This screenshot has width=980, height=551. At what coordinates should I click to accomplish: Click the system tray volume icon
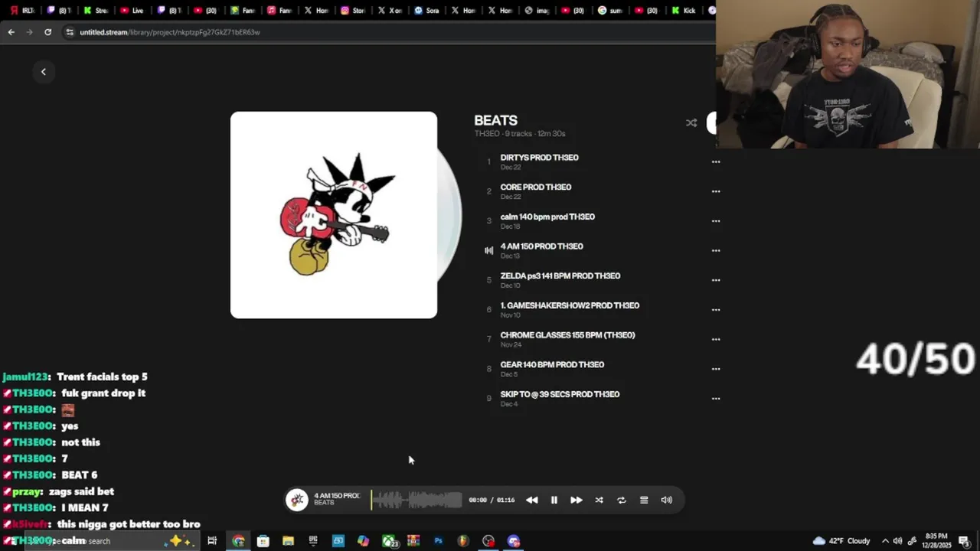[x=897, y=541]
